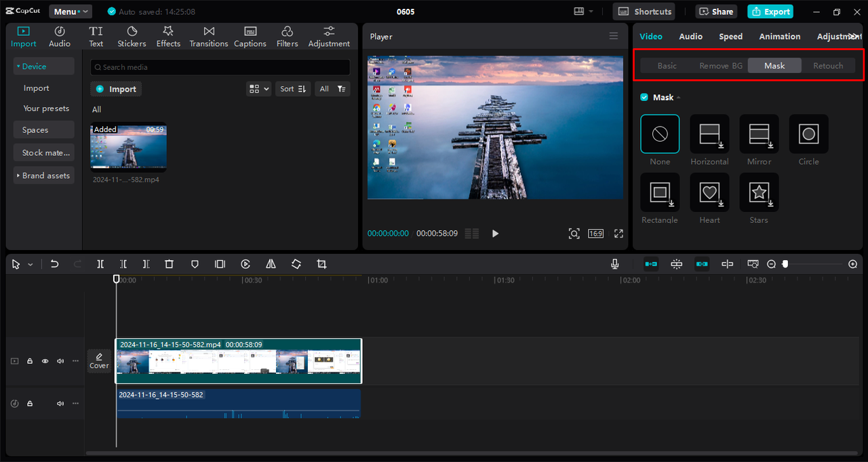
Task: Open the Menu dropdown
Action: click(x=71, y=12)
